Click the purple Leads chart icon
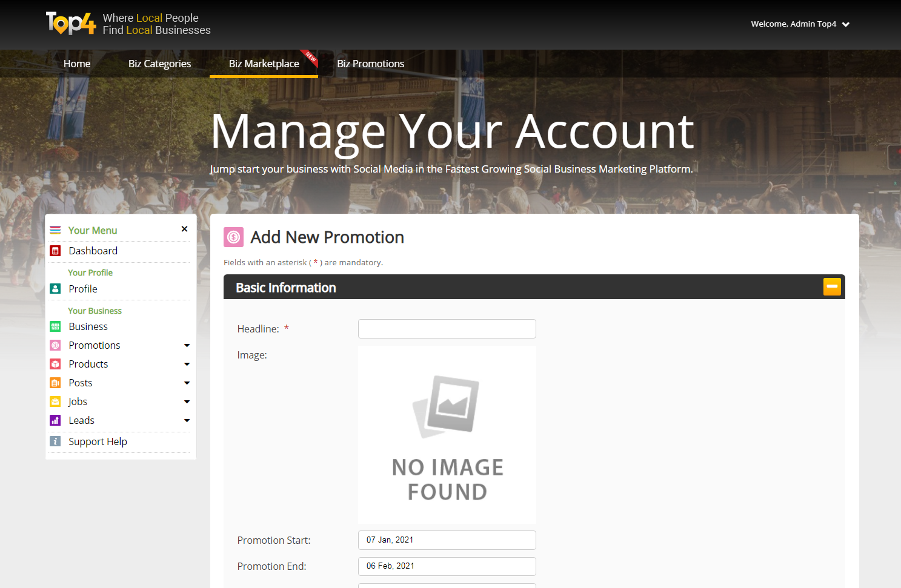 (x=55, y=420)
